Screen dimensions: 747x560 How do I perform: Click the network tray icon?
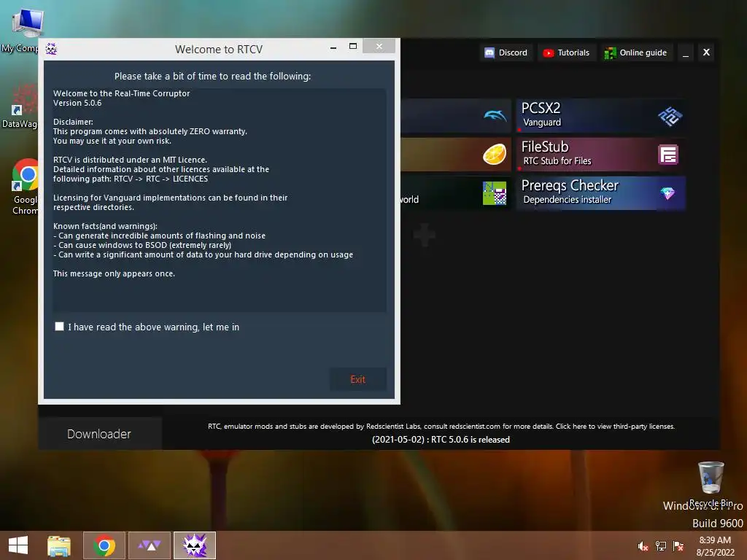point(661,546)
